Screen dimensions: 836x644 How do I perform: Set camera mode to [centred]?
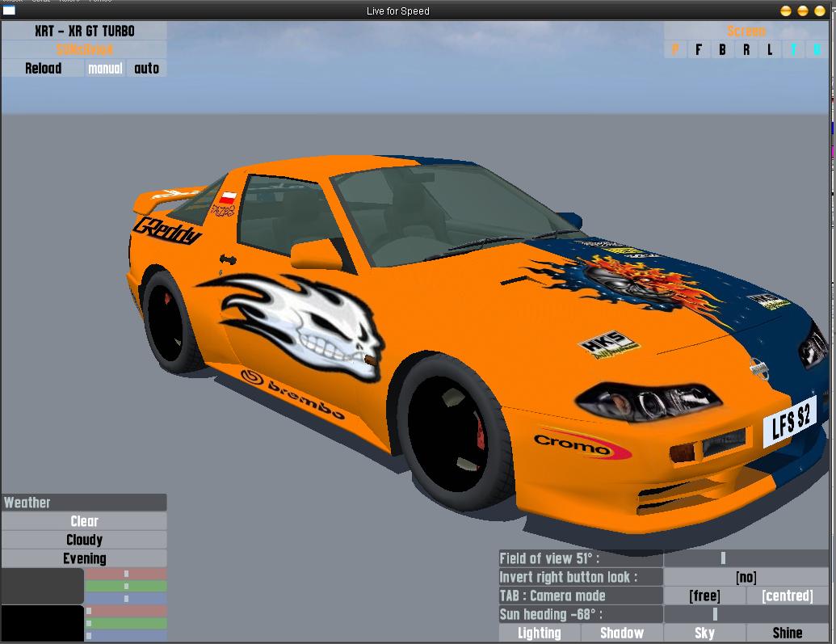(x=788, y=596)
